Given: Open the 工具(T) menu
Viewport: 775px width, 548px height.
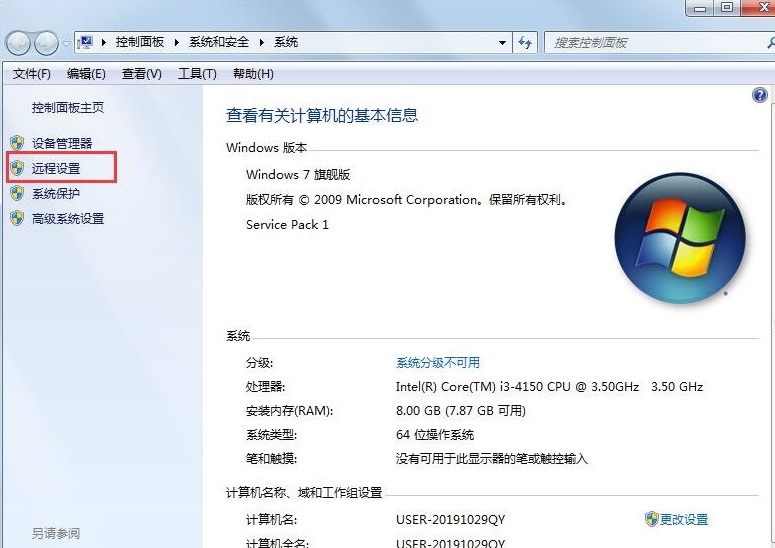Looking at the screenshot, I should tap(197, 74).
